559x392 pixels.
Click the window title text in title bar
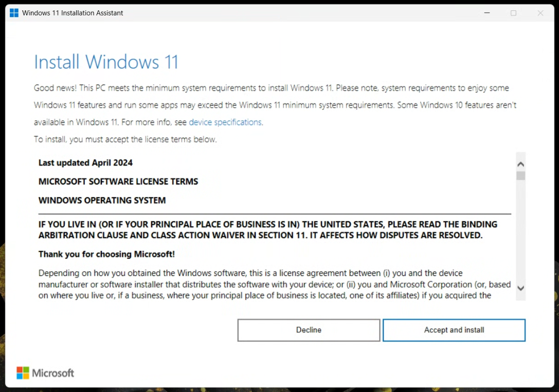[73, 13]
